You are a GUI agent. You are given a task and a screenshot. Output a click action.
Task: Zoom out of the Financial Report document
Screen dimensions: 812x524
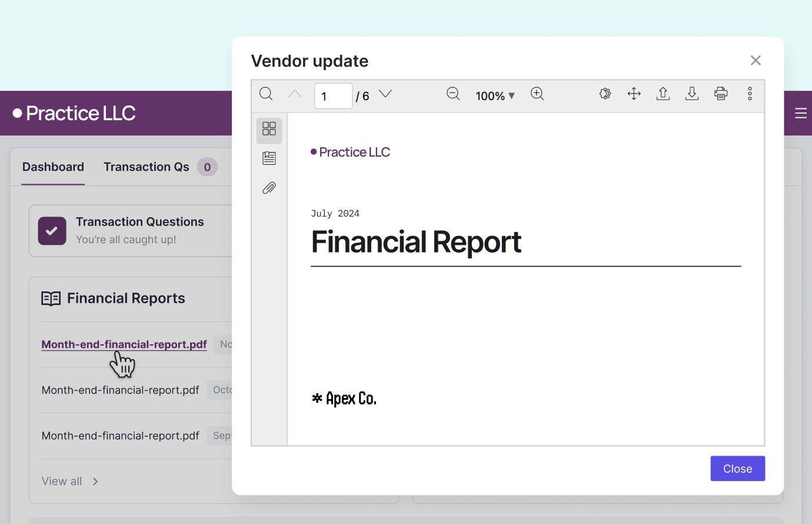453,94
